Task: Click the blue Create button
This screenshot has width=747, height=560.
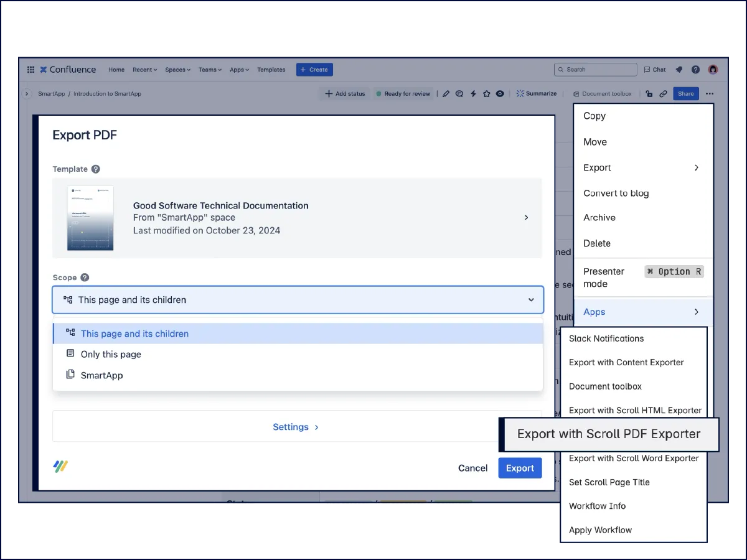Action: pos(314,70)
